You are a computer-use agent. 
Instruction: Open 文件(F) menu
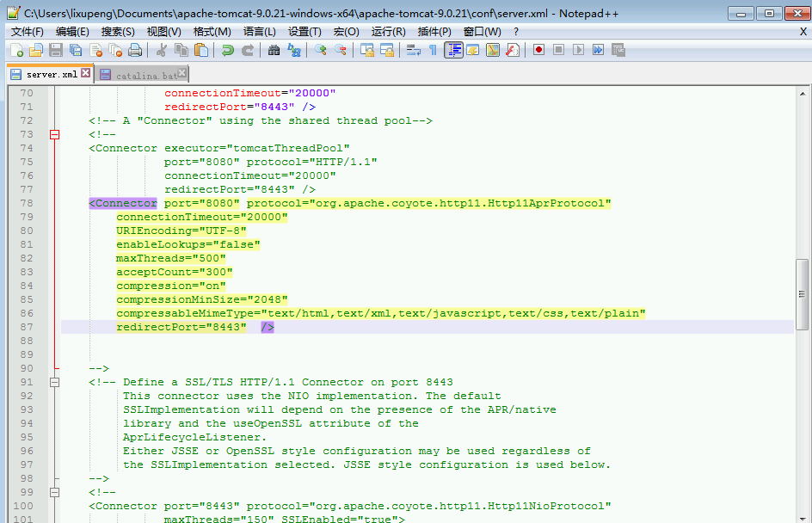click(28, 32)
